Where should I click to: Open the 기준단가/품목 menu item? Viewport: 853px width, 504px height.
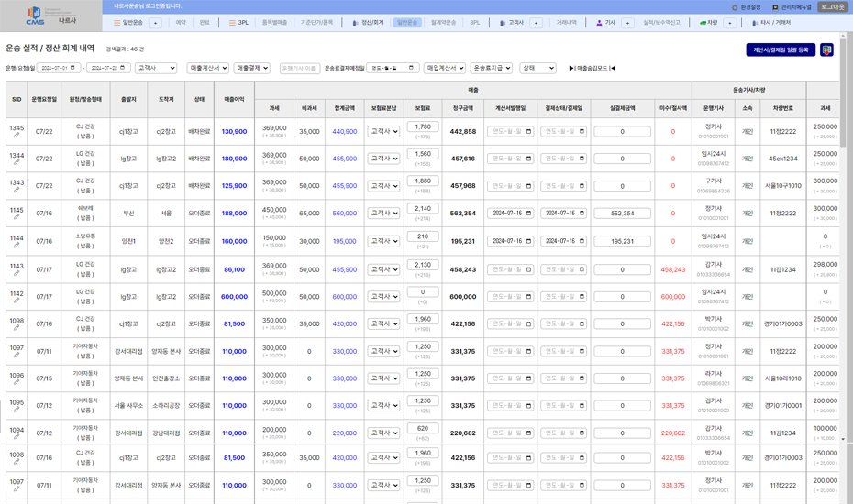(317, 23)
